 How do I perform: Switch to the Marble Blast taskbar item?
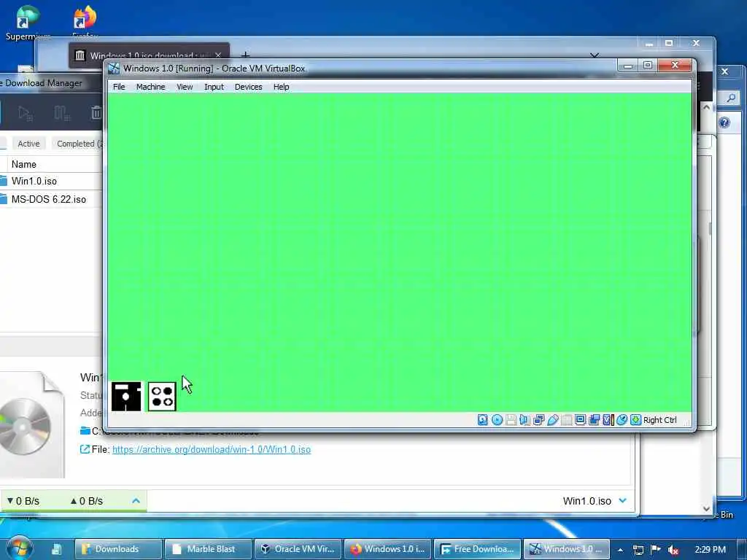208,549
